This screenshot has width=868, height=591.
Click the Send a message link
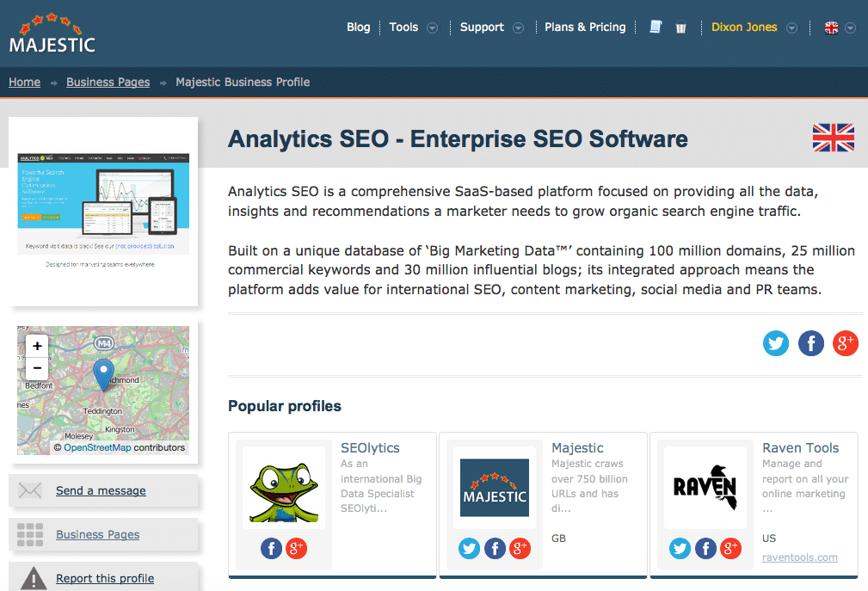tap(101, 491)
